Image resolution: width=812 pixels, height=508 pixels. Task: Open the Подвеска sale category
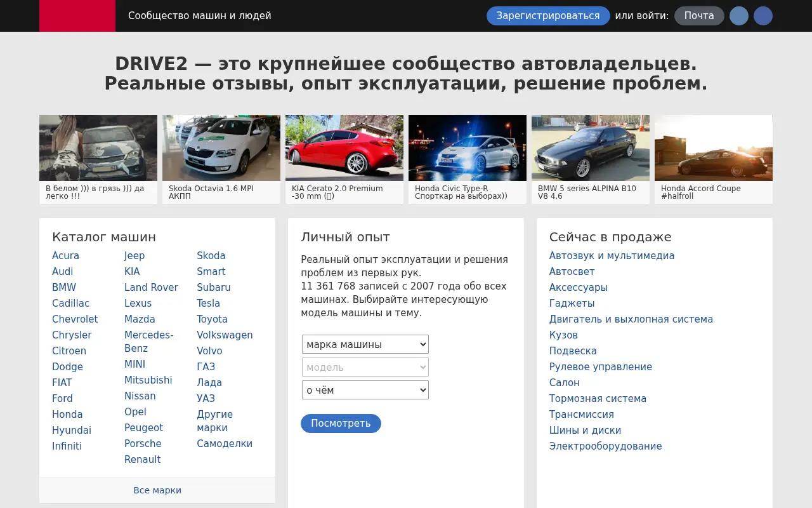point(573,351)
